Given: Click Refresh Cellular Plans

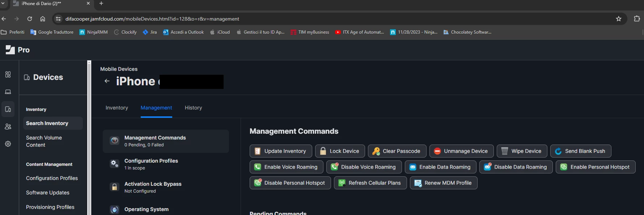Looking at the screenshot, I should coord(370,183).
